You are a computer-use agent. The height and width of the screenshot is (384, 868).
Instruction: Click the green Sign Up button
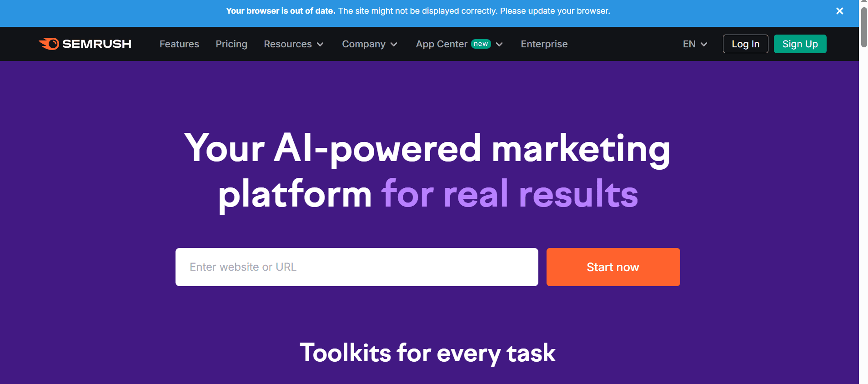(x=800, y=44)
